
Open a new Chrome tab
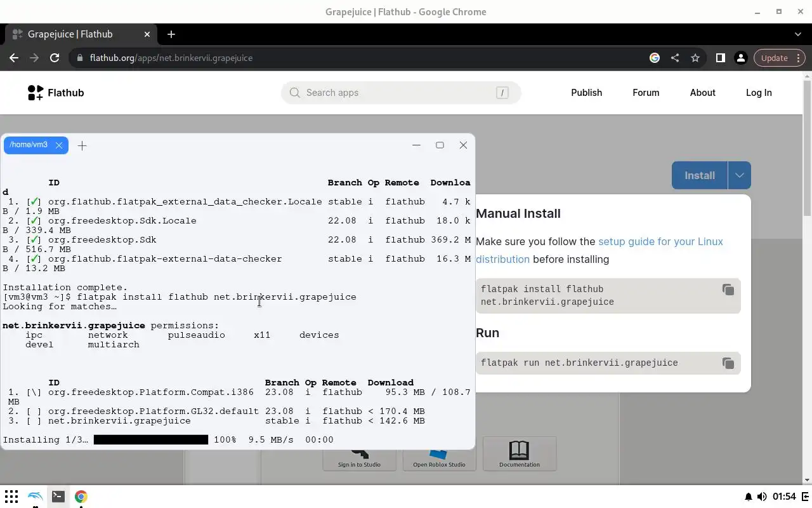[171, 34]
